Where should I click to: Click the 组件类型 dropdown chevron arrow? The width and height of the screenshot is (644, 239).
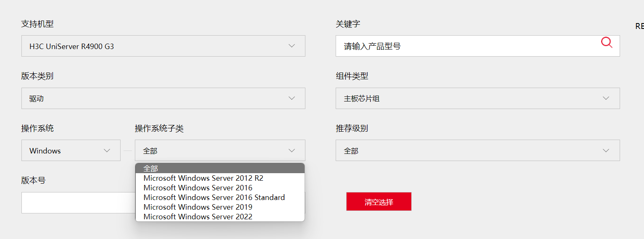[x=606, y=99]
